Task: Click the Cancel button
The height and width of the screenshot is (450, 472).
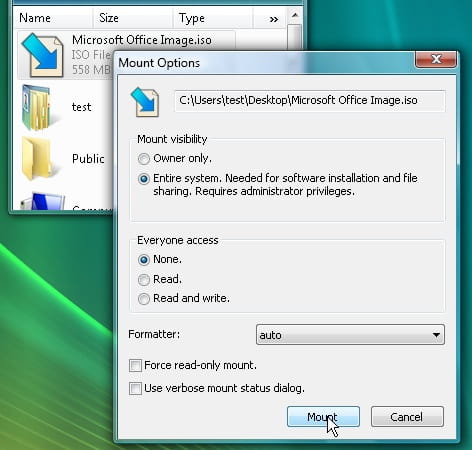Action: [x=407, y=417]
